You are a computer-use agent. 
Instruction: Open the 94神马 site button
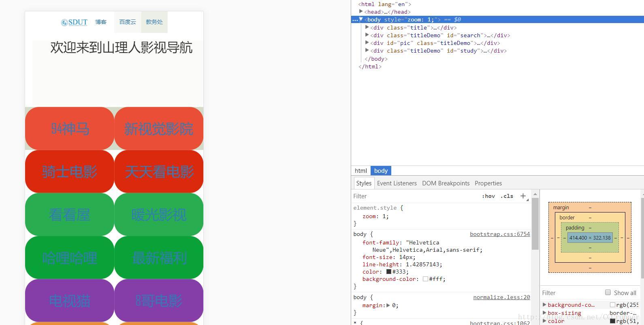pyautogui.click(x=70, y=129)
